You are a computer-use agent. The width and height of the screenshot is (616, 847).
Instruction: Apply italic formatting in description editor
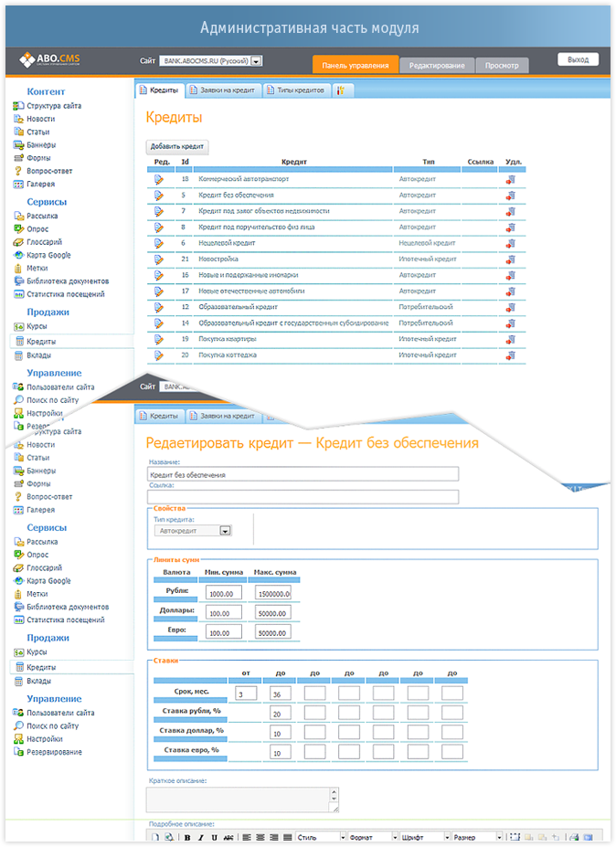pyautogui.click(x=200, y=837)
